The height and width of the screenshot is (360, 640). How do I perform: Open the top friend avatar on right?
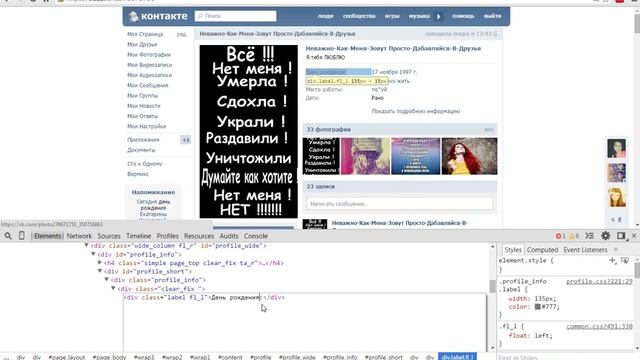click(x=616, y=149)
